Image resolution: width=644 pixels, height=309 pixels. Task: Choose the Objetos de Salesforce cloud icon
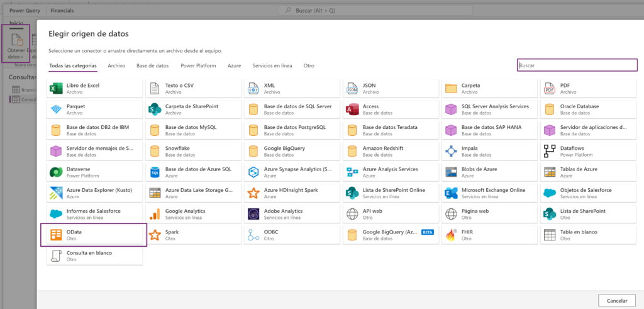(550, 193)
